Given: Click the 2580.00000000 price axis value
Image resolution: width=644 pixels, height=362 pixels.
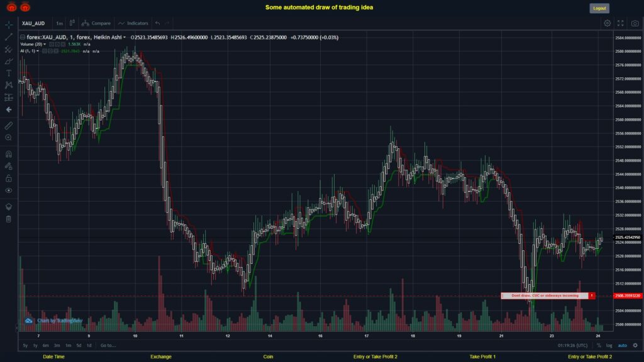Looking at the screenshot, I should coord(628,52).
